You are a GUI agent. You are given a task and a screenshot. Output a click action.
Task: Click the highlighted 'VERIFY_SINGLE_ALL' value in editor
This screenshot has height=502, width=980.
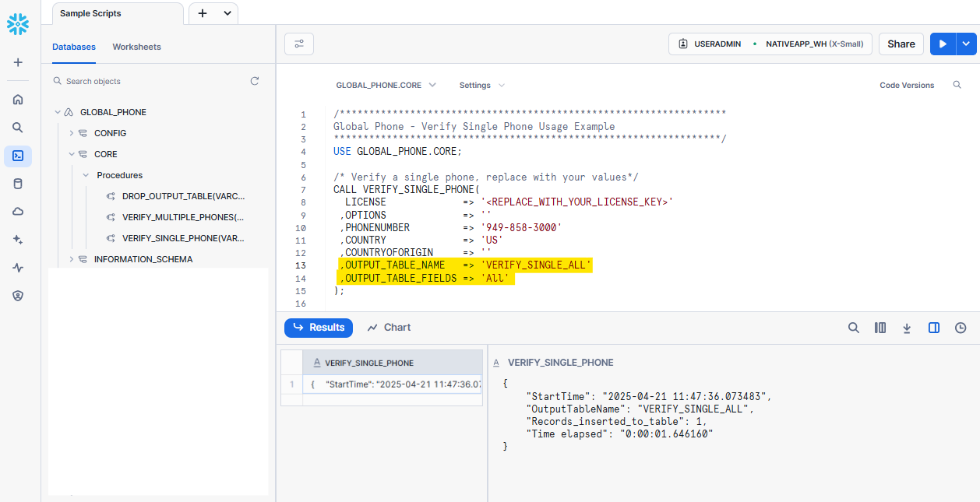pyautogui.click(x=537, y=265)
